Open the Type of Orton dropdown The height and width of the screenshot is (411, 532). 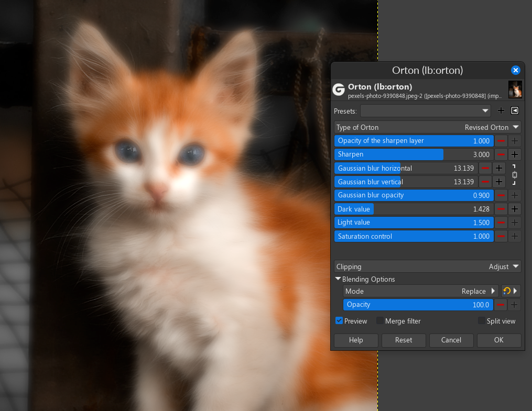point(428,127)
